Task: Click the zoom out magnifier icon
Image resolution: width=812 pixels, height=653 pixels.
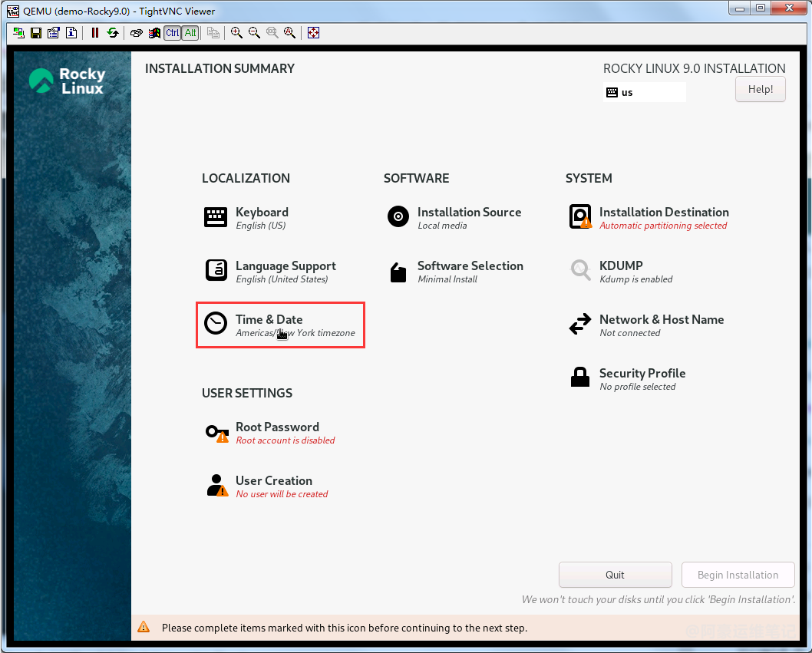Action: [254, 33]
